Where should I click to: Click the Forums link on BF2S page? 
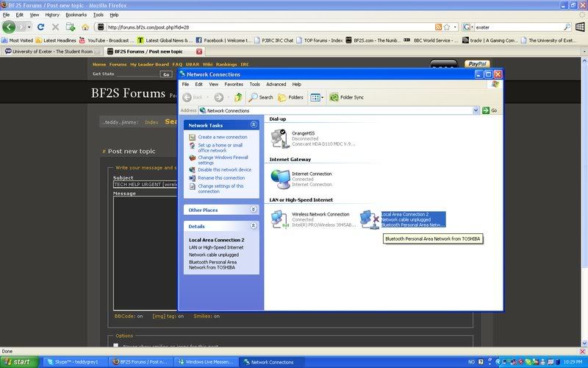click(118, 64)
